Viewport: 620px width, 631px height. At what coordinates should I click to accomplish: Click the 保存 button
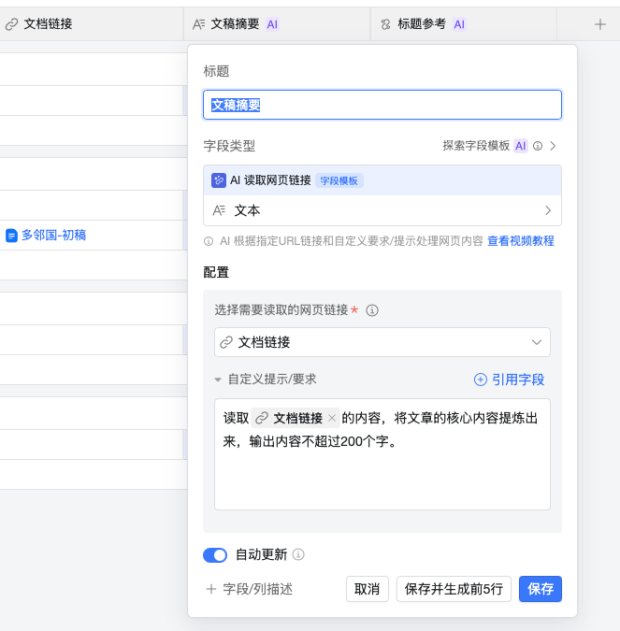[540, 589]
